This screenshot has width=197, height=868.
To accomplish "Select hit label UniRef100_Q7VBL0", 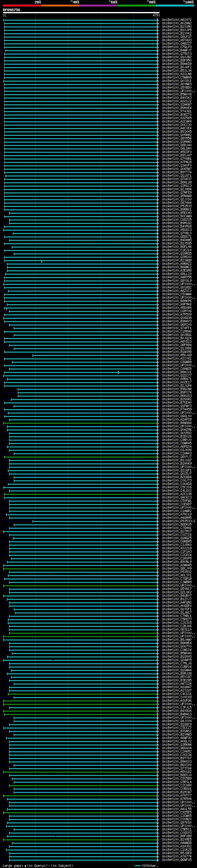I will click(177, 233).
